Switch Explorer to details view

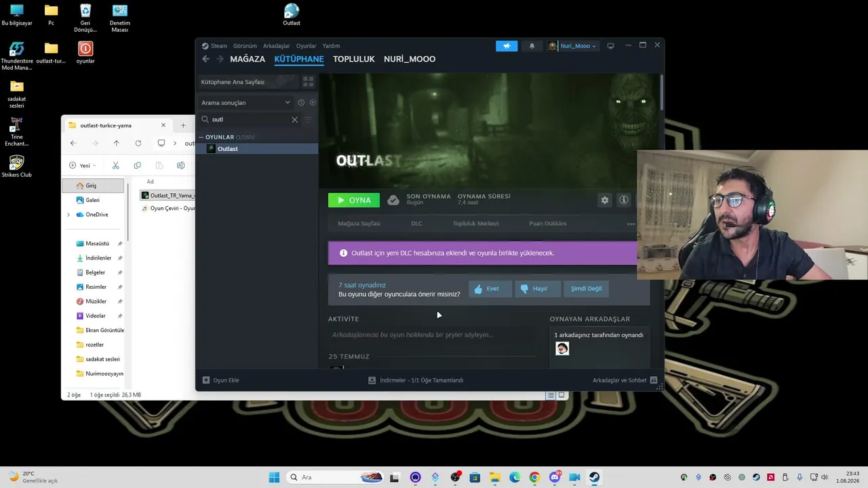tap(551, 395)
